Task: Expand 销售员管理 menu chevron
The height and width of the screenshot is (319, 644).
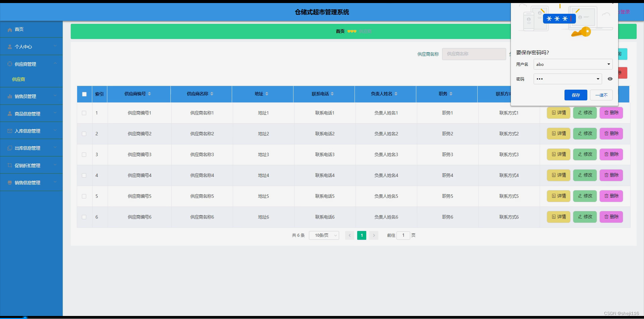Action: tap(55, 96)
